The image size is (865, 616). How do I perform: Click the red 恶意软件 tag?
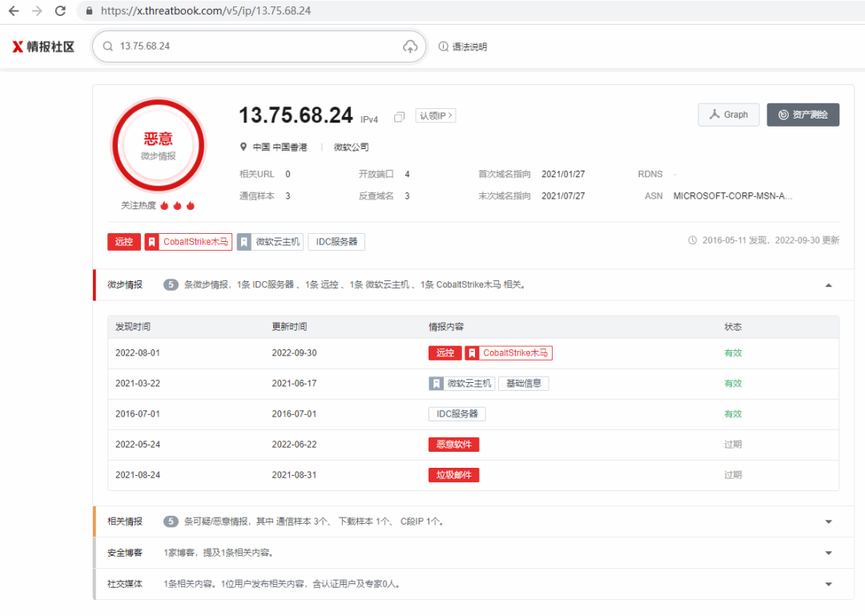(x=454, y=445)
